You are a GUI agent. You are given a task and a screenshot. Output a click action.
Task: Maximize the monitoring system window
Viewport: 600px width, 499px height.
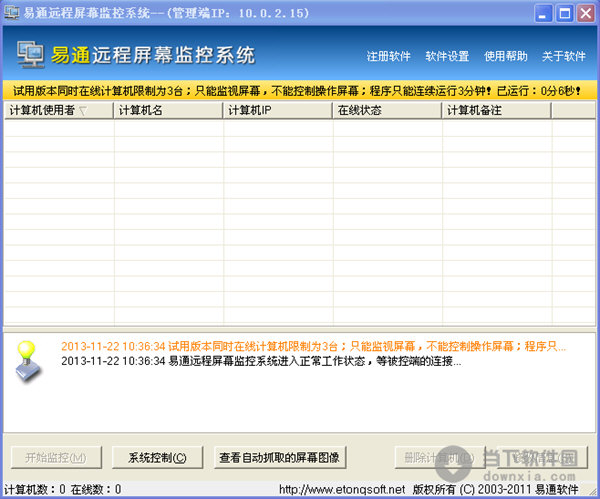click(x=565, y=13)
